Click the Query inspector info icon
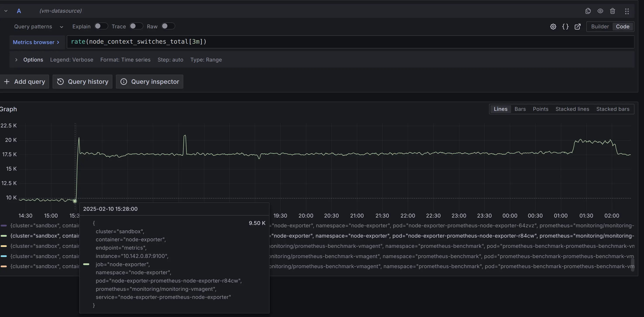 (x=124, y=82)
